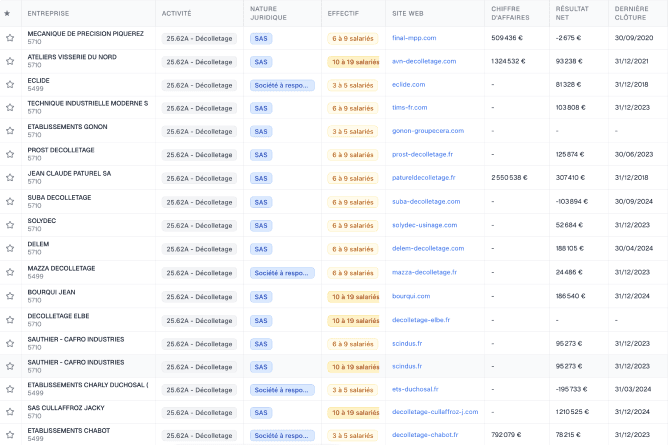
Task: Click the Effectif column header
Action: (345, 13)
